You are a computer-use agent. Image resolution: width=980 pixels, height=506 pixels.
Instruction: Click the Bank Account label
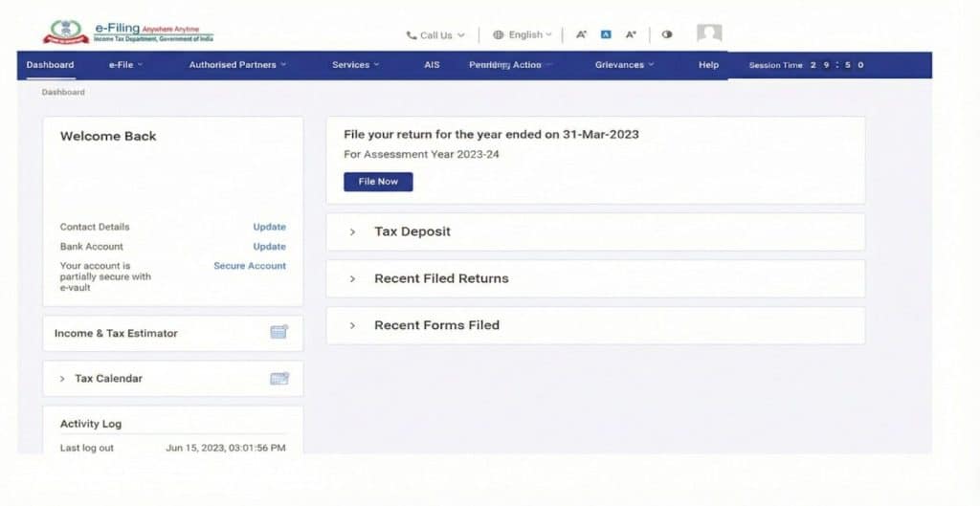[92, 247]
